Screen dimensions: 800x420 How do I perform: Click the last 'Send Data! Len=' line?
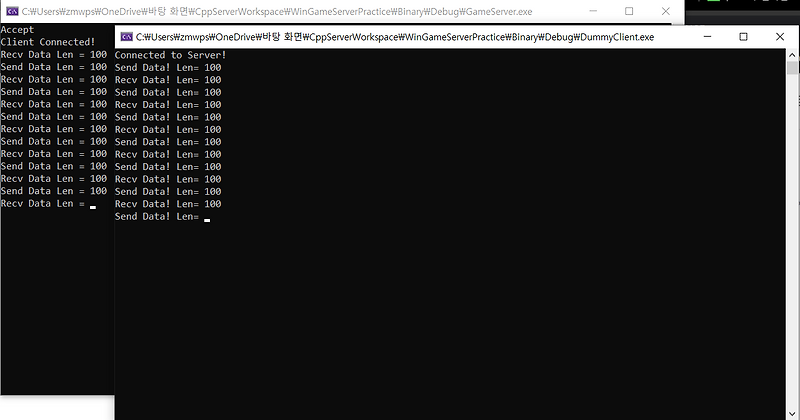pyautogui.click(x=157, y=216)
